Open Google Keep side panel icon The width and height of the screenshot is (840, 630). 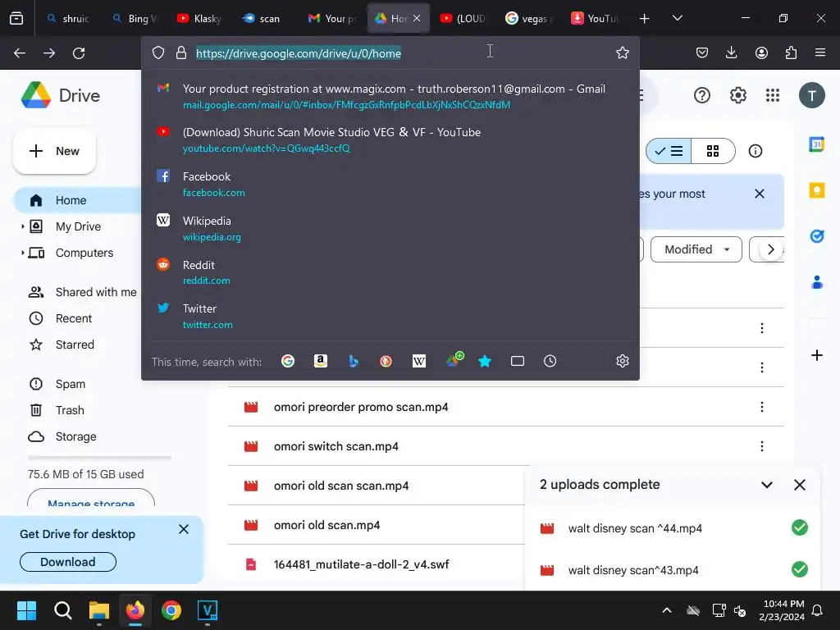(816, 190)
